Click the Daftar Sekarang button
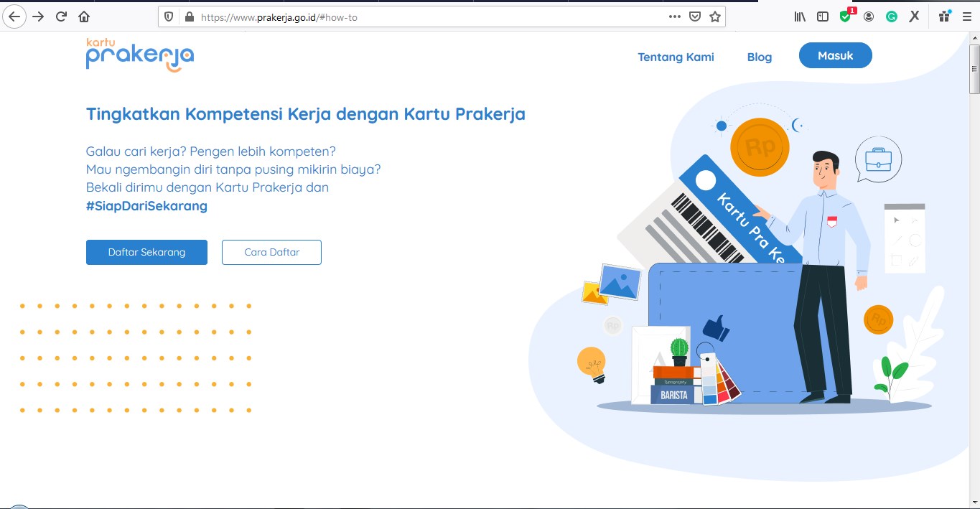 (x=146, y=252)
